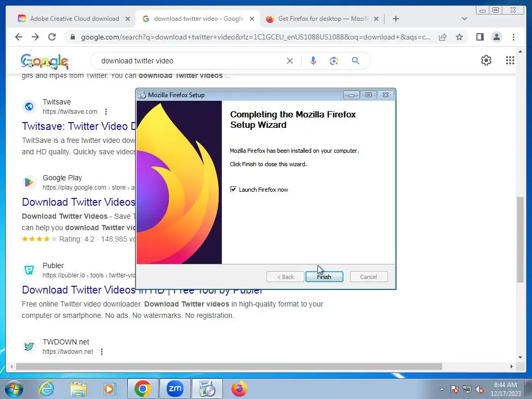Bookmark this page with star icon
Image resolution: width=532 pixels, height=399 pixels.
pyautogui.click(x=459, y=37)
